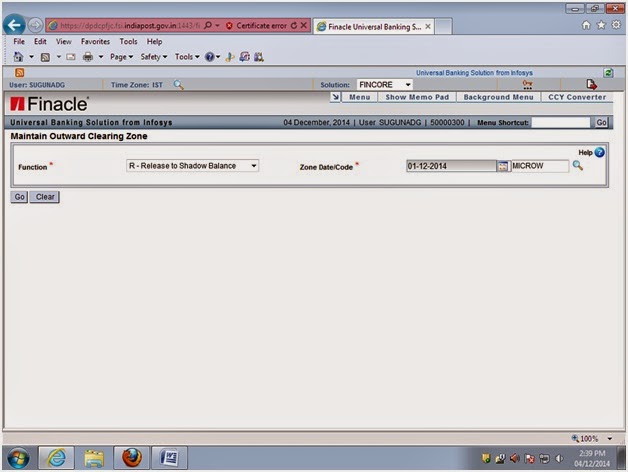The image size is (628, 472).
Task: Open Firefox from the taskbar
Action: (132, 458)
